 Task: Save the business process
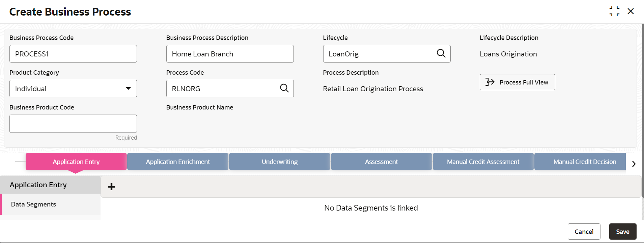tap(623, 232)
